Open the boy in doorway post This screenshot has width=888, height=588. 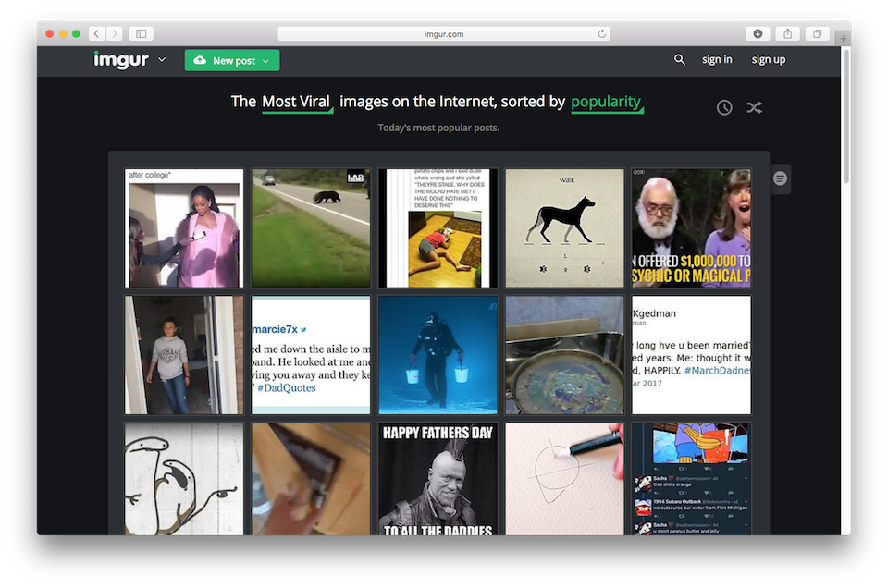pos(184,355)
